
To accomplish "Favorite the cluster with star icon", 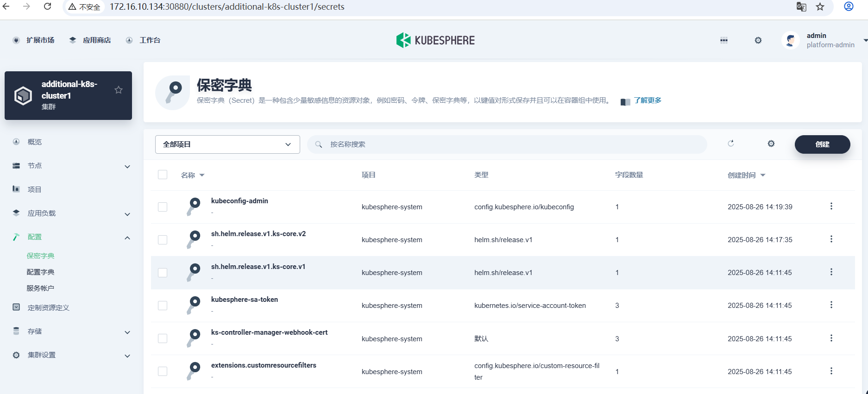I will (x=119, y=90).
